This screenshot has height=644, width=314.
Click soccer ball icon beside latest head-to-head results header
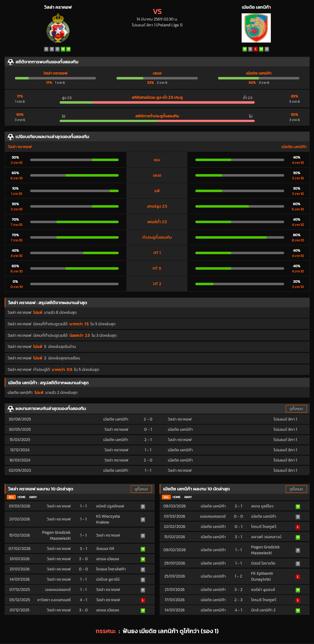coord(11,408)
